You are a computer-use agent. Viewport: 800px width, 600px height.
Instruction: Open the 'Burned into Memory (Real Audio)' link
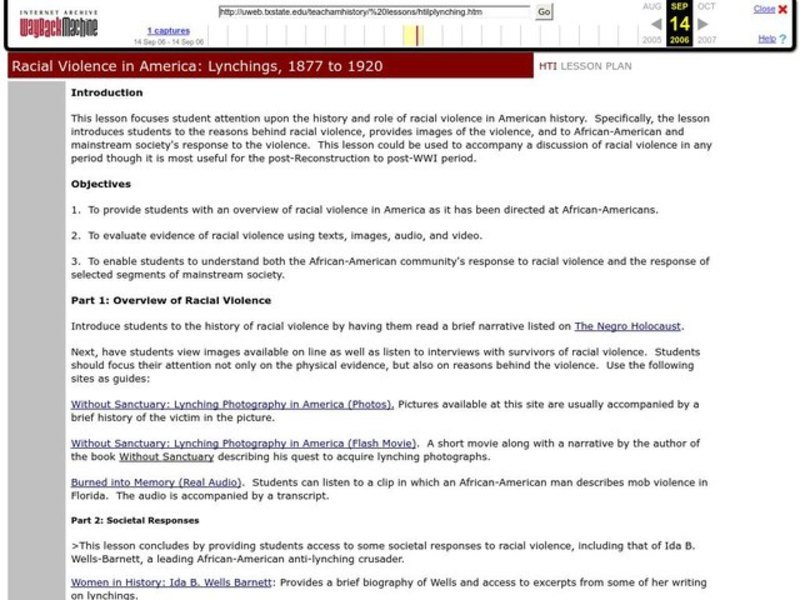pyautogui.click(x=154, y=482)
